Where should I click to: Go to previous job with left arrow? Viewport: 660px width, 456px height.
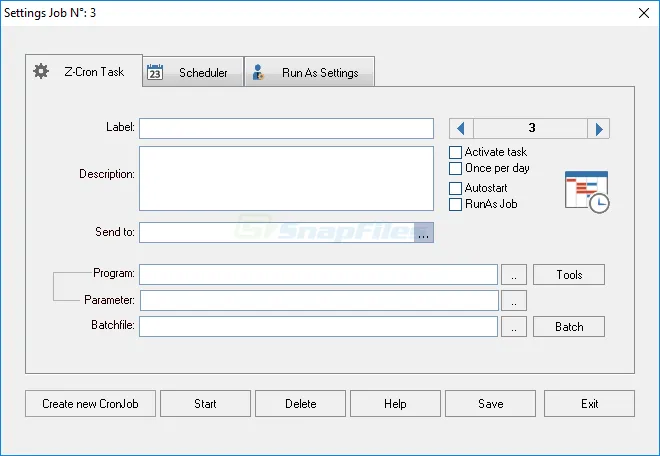pyautogui.click(x=461, y=128)
